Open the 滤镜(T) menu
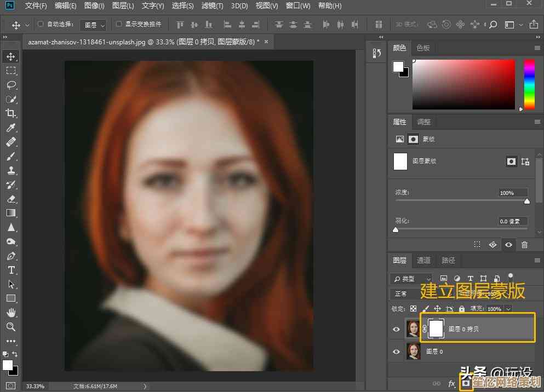Viewport: 544px width, 392px height. point(212,6)
